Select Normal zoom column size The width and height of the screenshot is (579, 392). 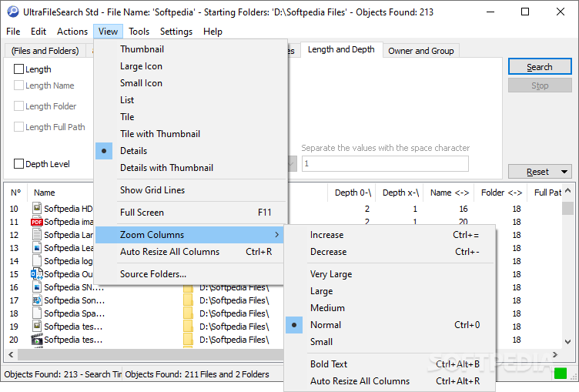tap(390, 325)
